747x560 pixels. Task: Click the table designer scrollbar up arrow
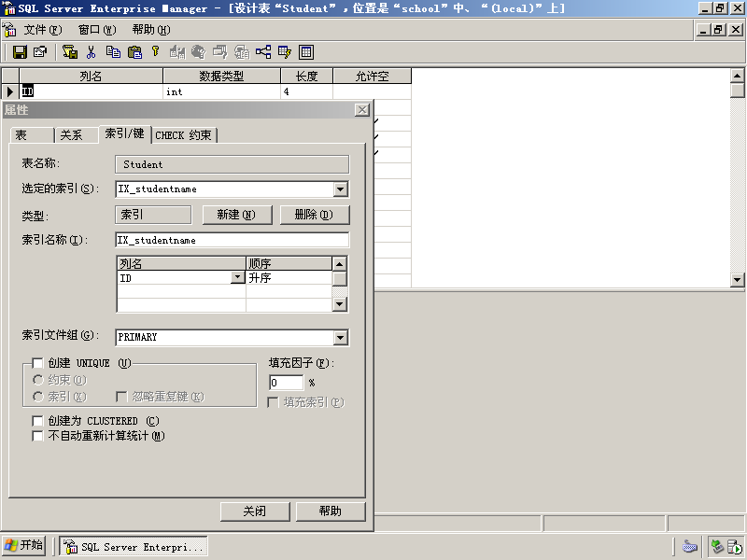[x=737, y=76]
